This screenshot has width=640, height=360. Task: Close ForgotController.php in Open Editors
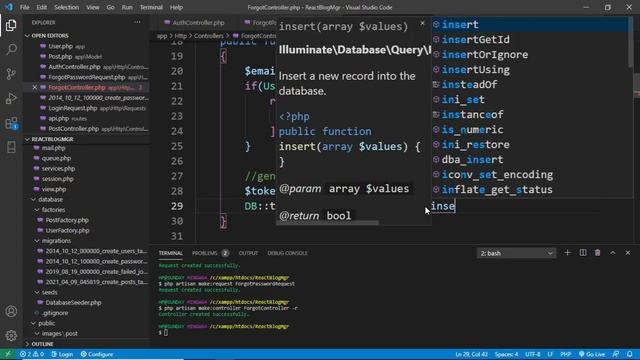pyautogui.click(x=35, y=87)
